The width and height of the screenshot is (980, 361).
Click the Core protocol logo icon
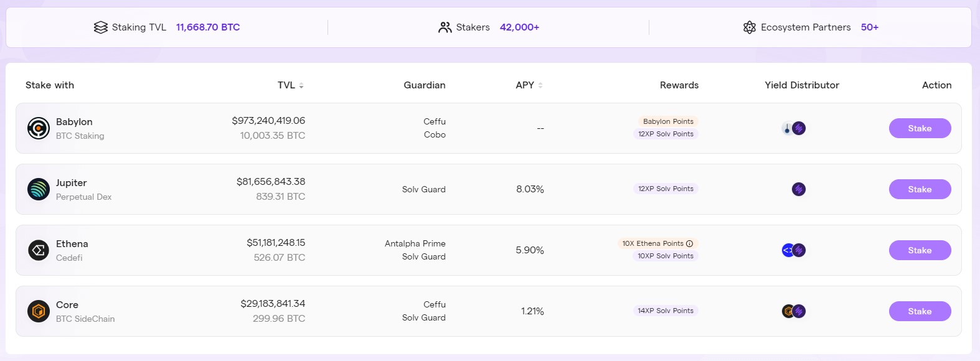(39, 311)
